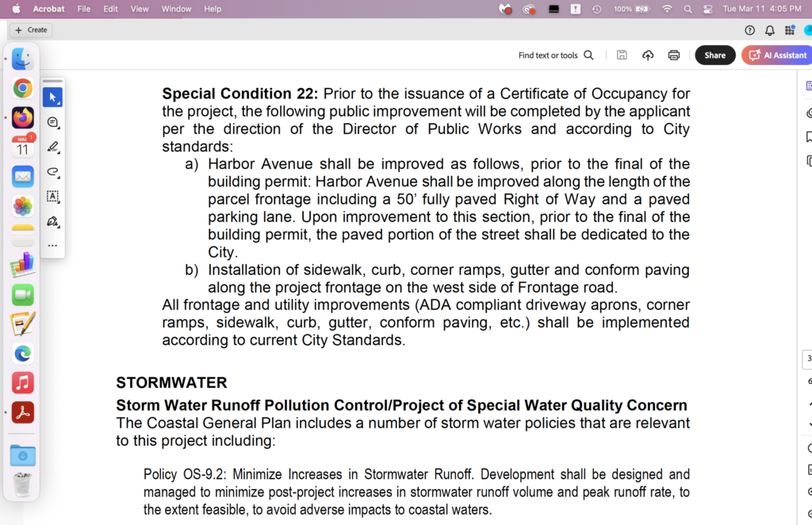Image resolution: width=812 pixels, height=525 pixels.
Task: Open Notes app in the Dock
Action: (x=23, y=236)
